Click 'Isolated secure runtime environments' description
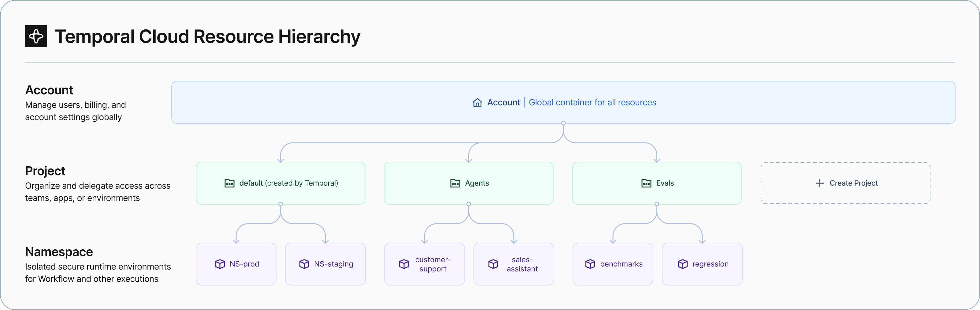The width and height of the screenshot is (980, 310). point(98,267)
